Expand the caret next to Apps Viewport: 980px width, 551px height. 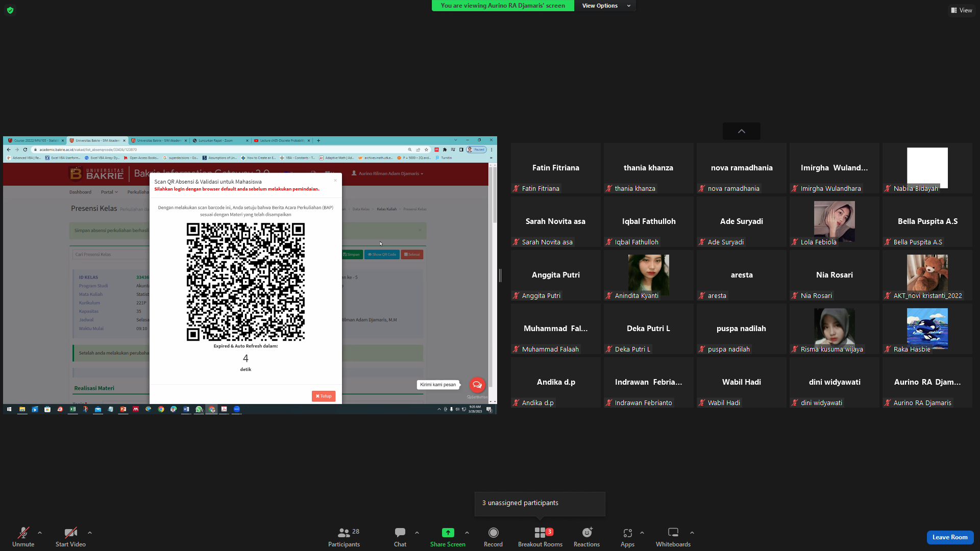point(642,533)
